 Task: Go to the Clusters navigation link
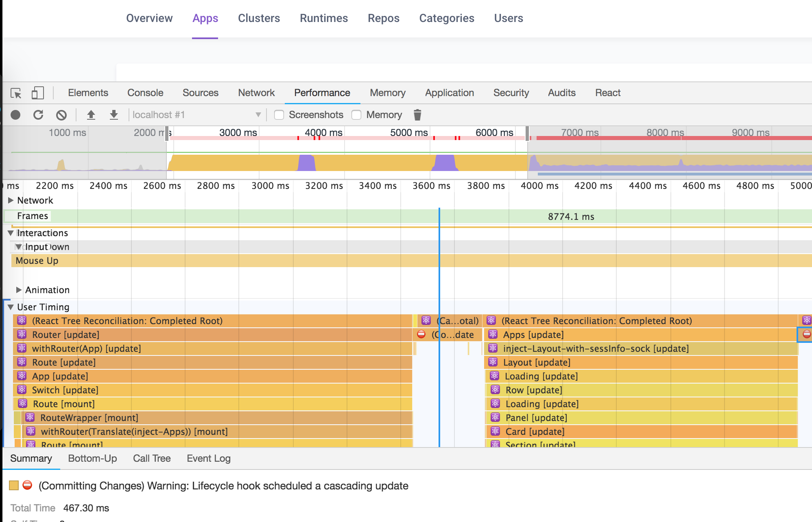point(259,18)
